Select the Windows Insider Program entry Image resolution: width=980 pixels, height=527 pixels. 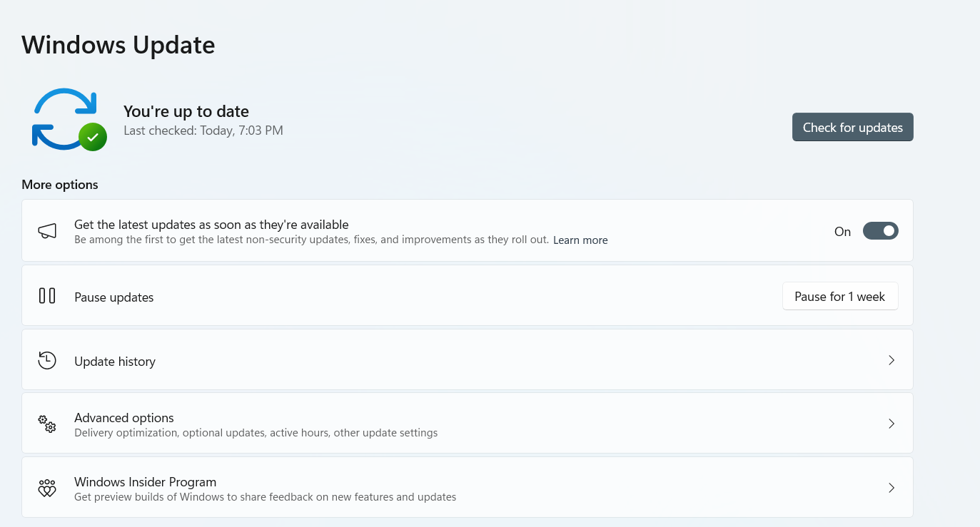coord(145,482)
